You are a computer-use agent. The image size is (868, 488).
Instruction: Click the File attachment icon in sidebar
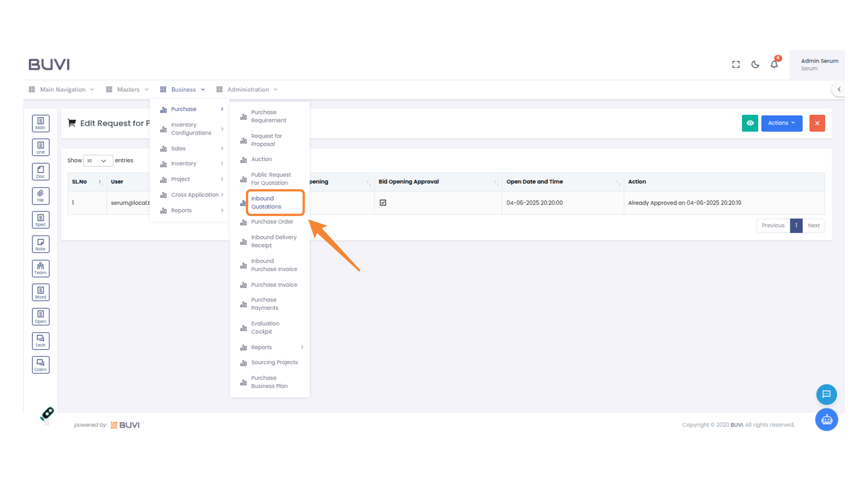[x=41, y=195]
